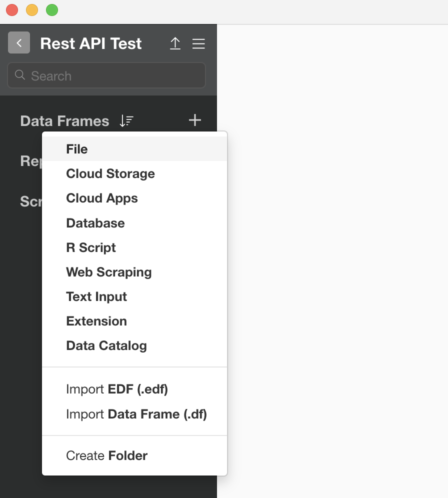Click Create Folder at the menu bottom
The image size is (448, 498).
(x=106, y=455)
